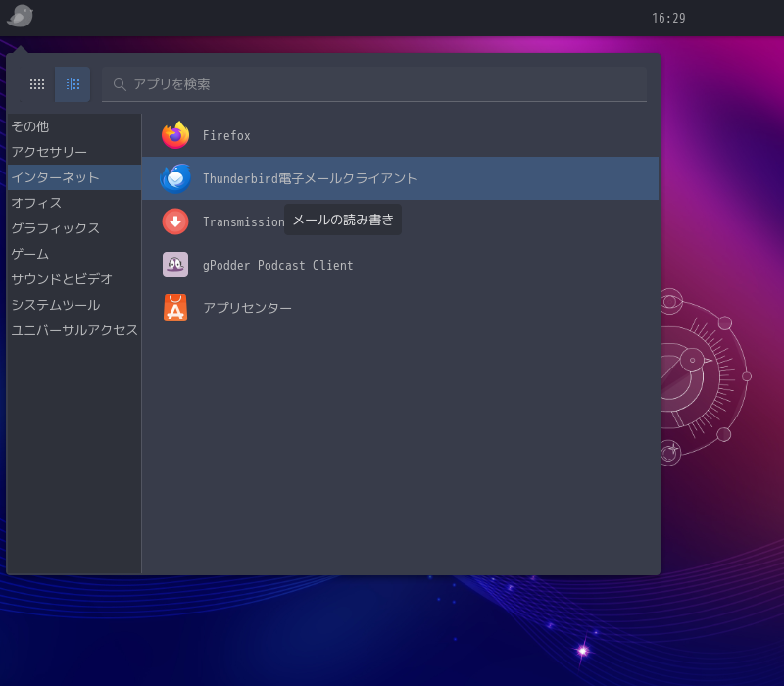Click Thunderbird電子メールクライアント label
Image resolution: width=784 pixels, height=686 pixels.
pyautogui.click(x=310, y=178)
